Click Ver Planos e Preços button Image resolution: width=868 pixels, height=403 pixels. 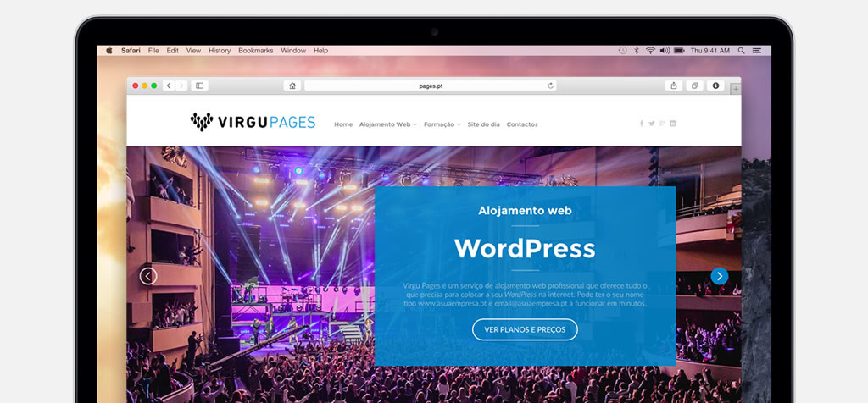[x=525, y=329]
